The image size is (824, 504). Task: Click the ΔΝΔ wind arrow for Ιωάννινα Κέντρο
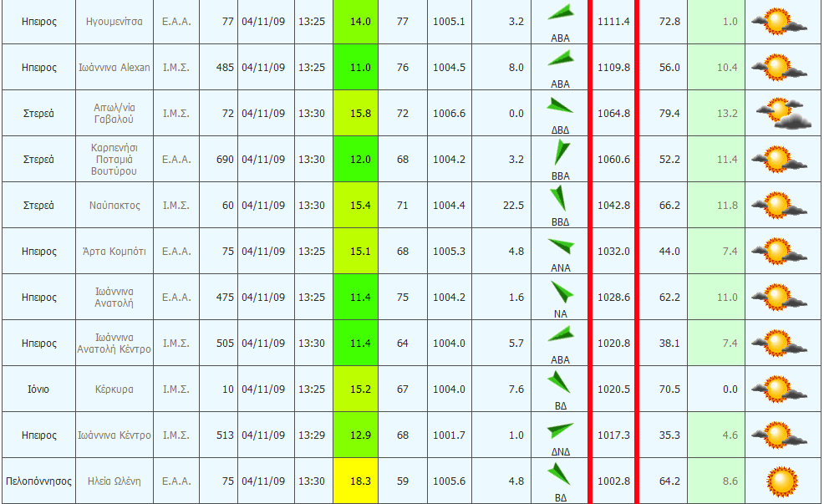561,430
